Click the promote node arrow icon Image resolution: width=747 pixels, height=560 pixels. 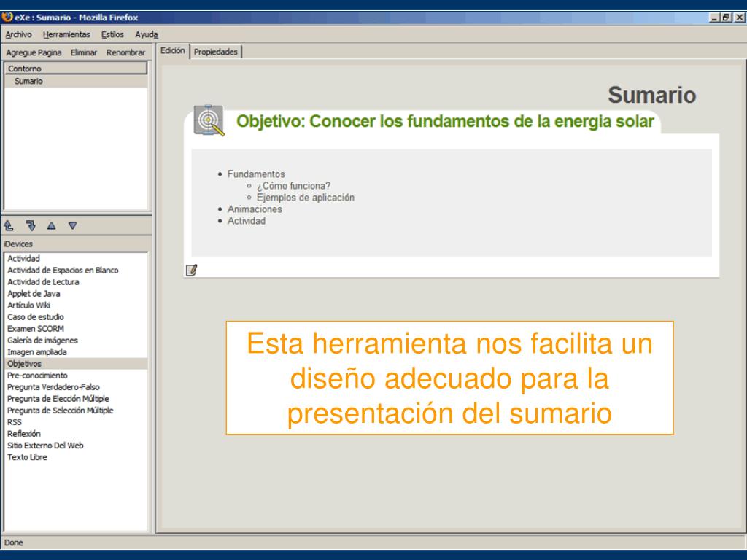[9, 225]
